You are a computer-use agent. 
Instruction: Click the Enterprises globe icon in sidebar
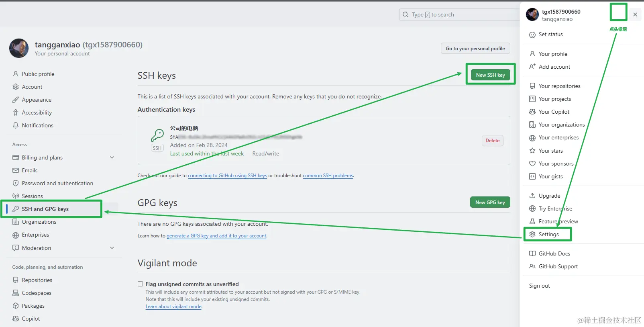click(x=16, y=235)
